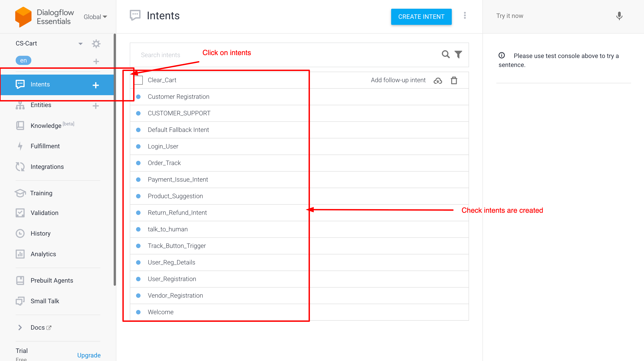This screenshot has width=644, height=361.
Task: Open the Global region dropdown
Action: [x=95, y=17]
